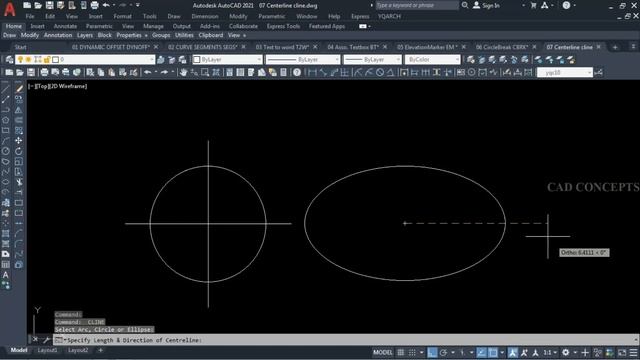Toggle MODEL space button in status bar

point(382,352)
